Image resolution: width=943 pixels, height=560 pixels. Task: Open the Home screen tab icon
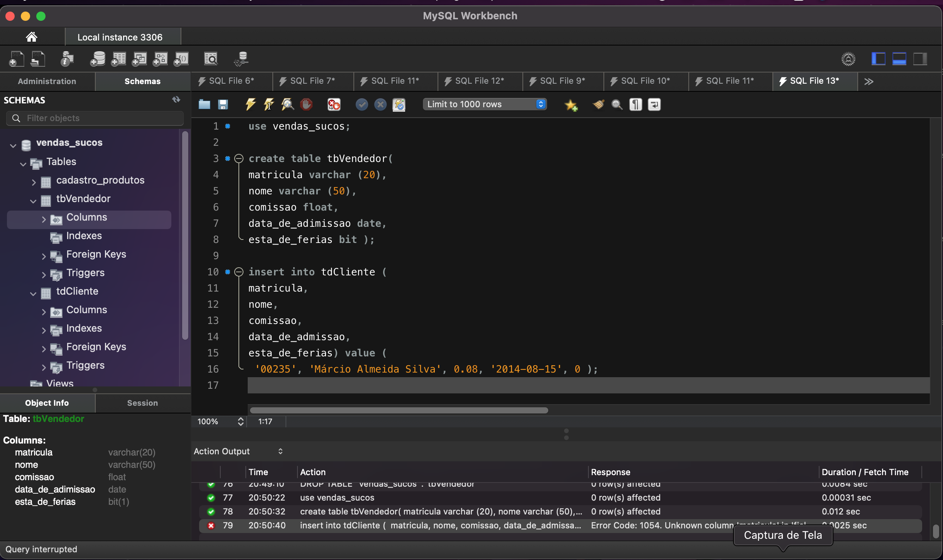pos(32,37)
